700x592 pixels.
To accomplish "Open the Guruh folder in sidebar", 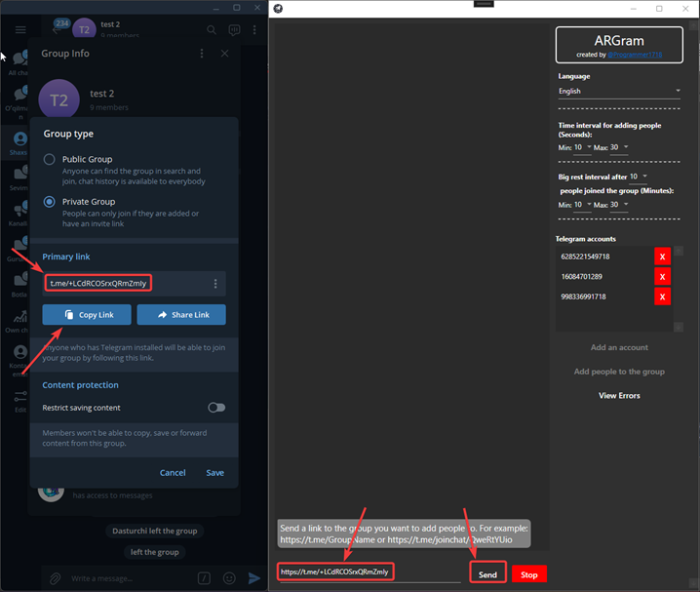I will tap(18, 249).
